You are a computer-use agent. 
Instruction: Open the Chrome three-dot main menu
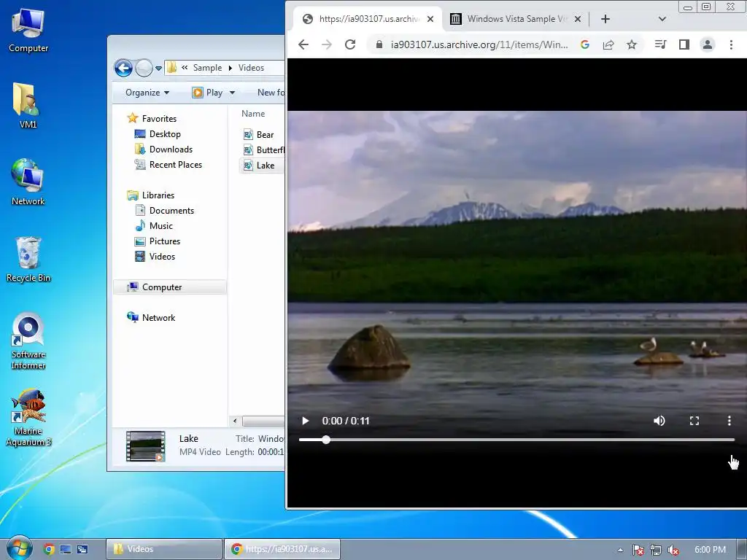[x=731, y=44]
